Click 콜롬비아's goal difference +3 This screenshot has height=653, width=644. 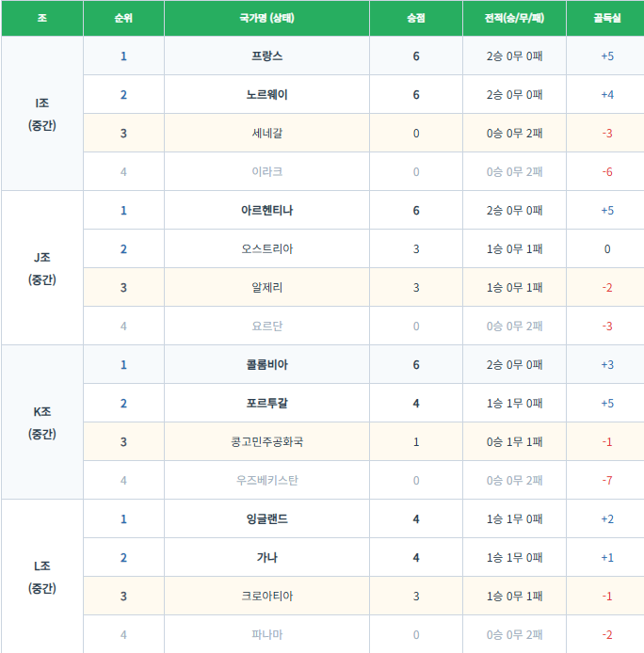pos(607,365)
